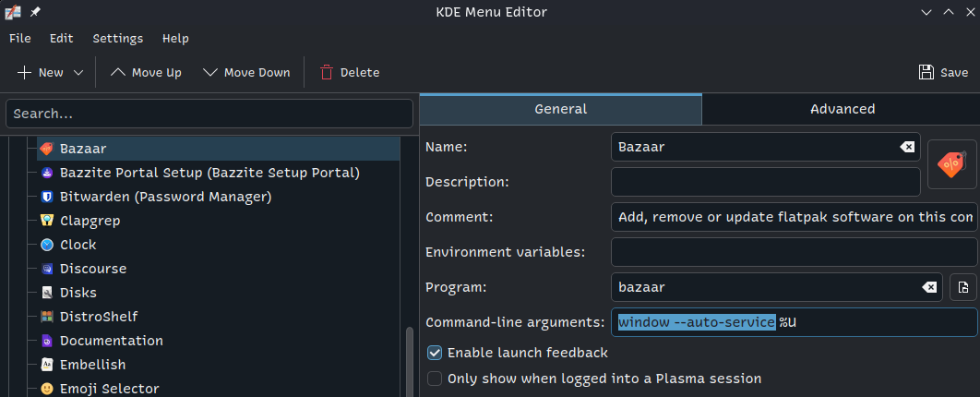The height and width of the screenshot is (397, 980).
Task: Click the Description text field
Action: point(765,182)
